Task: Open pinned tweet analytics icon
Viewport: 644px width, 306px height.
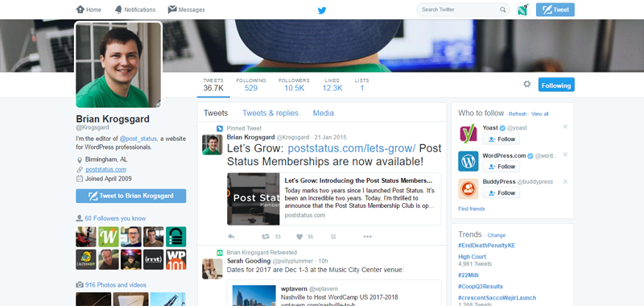Action: click(x=333, y=237)
